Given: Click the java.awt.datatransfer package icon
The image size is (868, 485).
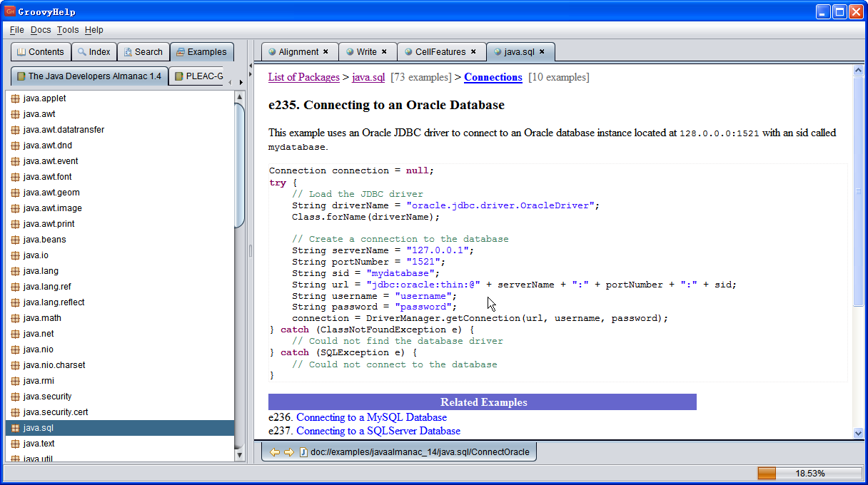Looking at the screenshot, I should pos(15,130).
